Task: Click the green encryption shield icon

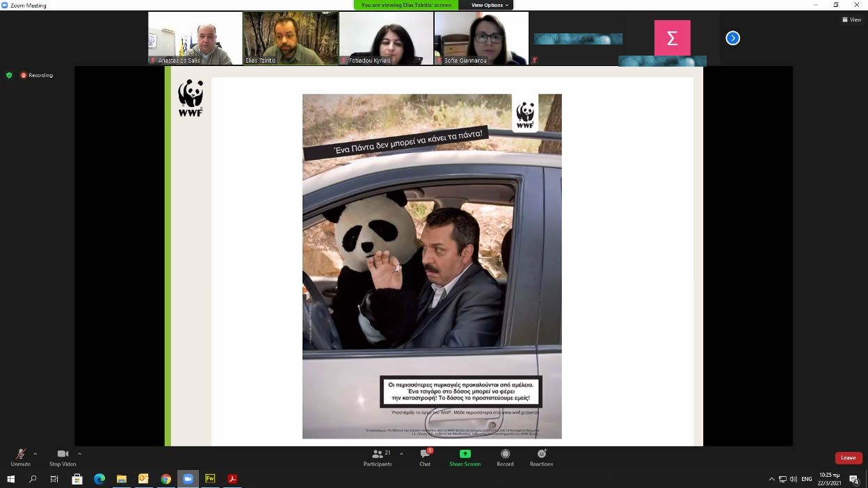Action: 9,75
